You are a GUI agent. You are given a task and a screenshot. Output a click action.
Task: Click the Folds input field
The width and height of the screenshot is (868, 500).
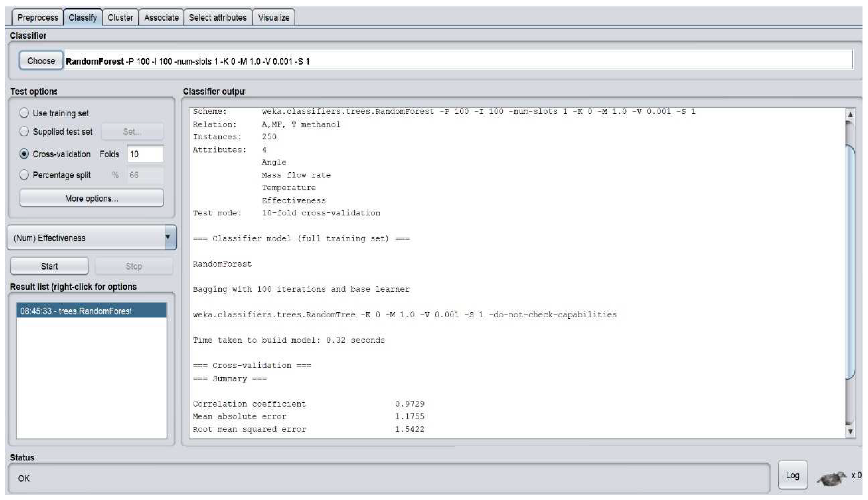(x=145, y=154)
